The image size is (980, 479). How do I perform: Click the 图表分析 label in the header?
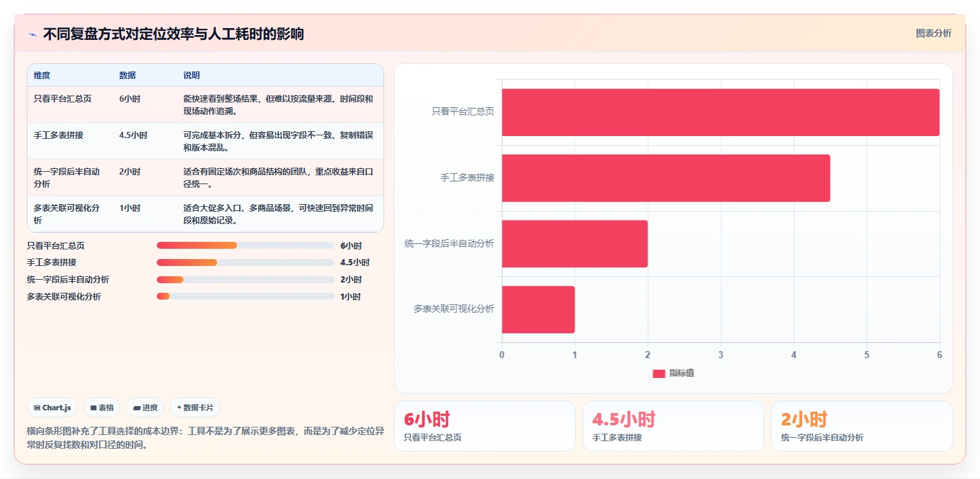(933, 33)
